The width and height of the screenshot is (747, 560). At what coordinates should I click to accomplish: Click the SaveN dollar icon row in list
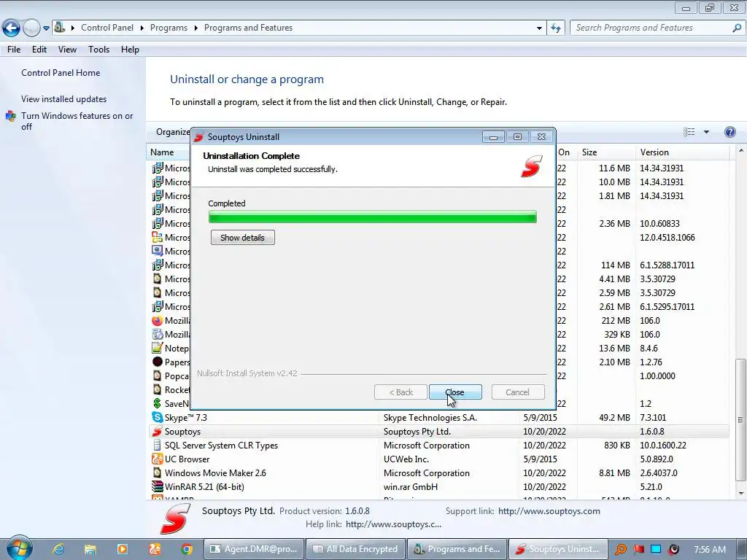158,403
